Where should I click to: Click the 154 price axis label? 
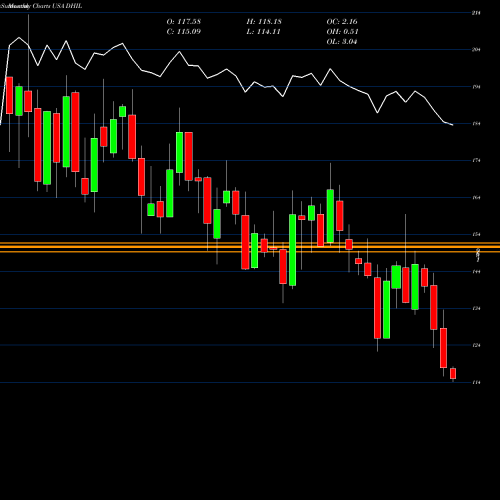tap(476, 234)
